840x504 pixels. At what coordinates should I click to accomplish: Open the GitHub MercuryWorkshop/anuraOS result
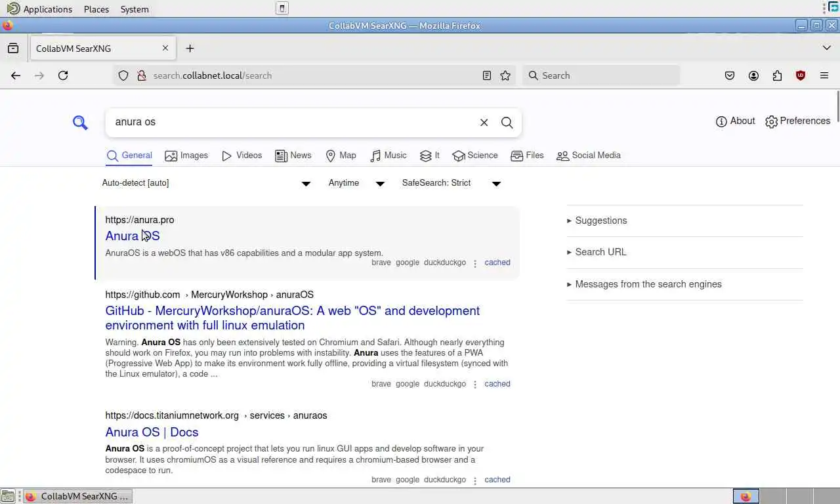point(293,318)
